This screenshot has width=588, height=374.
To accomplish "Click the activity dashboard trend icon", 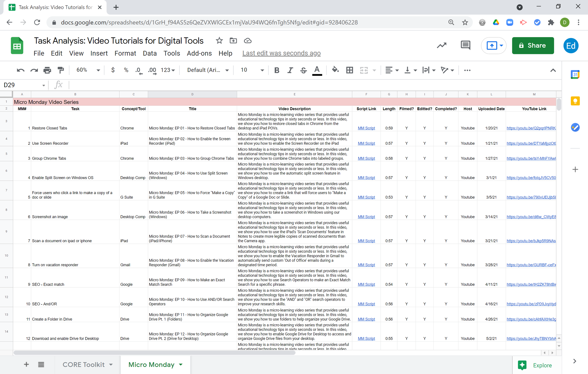I will (x=441, y=45).
